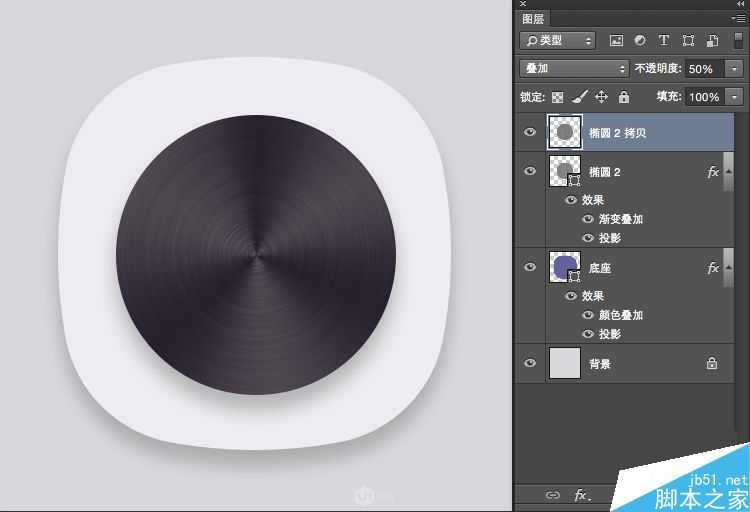The width and height of the screenshot is (750, 512).
Task: Toggle visibility of the 底座 layer
Action: 530,267
